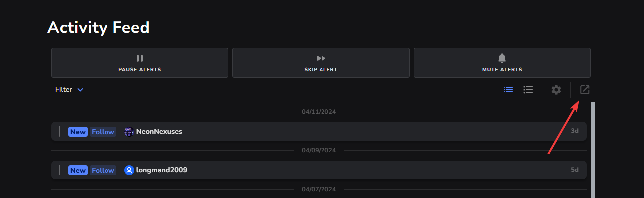Pop out the activity feed window
This screenshot has width=644, height=198.
pos(585,90)
